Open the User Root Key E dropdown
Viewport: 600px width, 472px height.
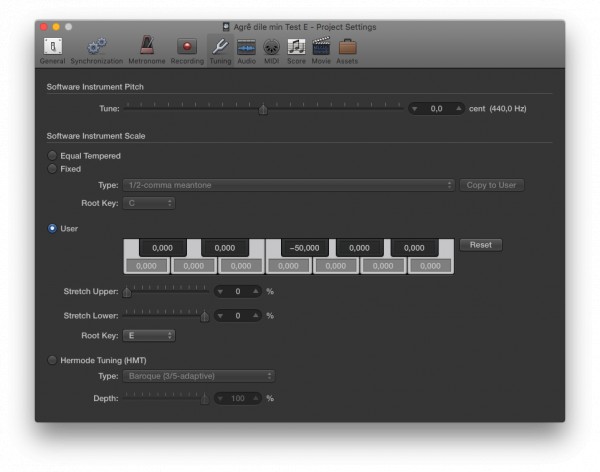click(x=149, y=336)
